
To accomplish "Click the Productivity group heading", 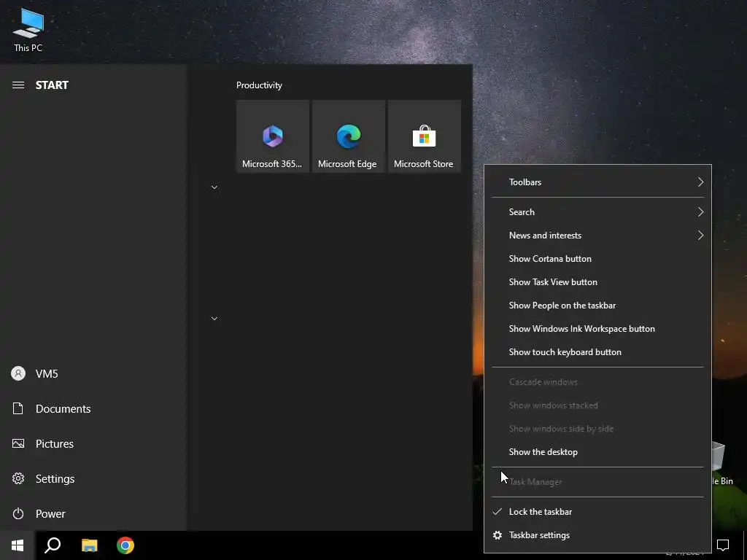I will click(259, 85).
